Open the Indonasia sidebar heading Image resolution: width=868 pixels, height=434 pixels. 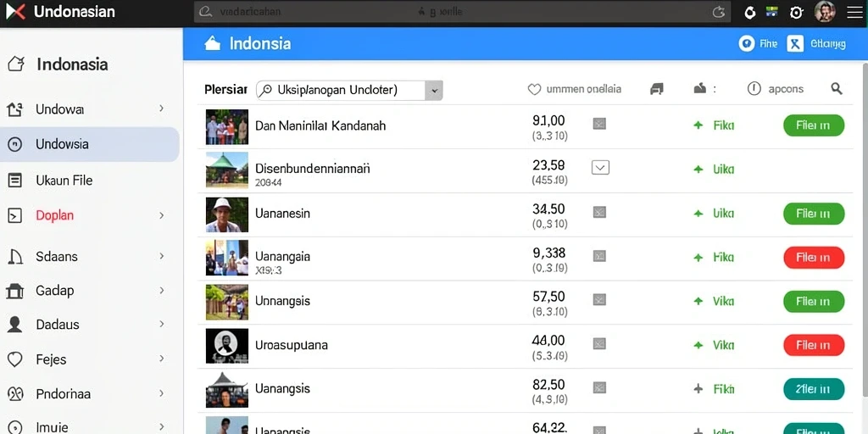click(72, 64)
